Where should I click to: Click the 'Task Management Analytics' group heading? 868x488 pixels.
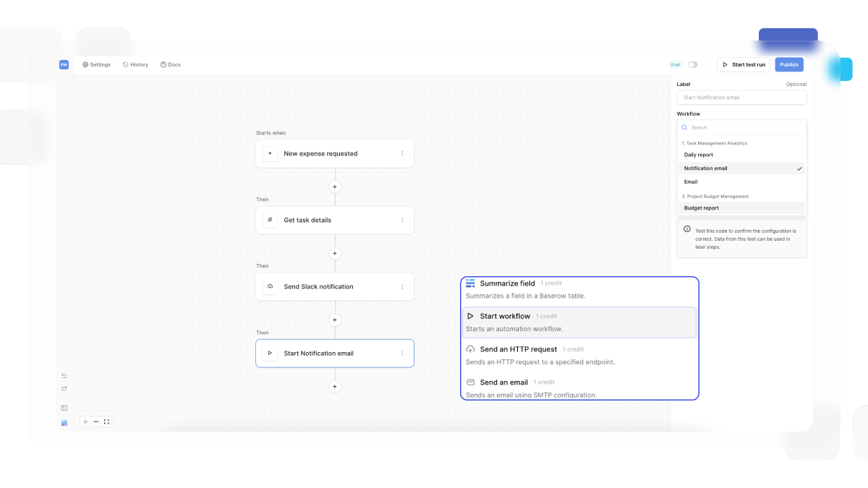[x=715, y=143]
